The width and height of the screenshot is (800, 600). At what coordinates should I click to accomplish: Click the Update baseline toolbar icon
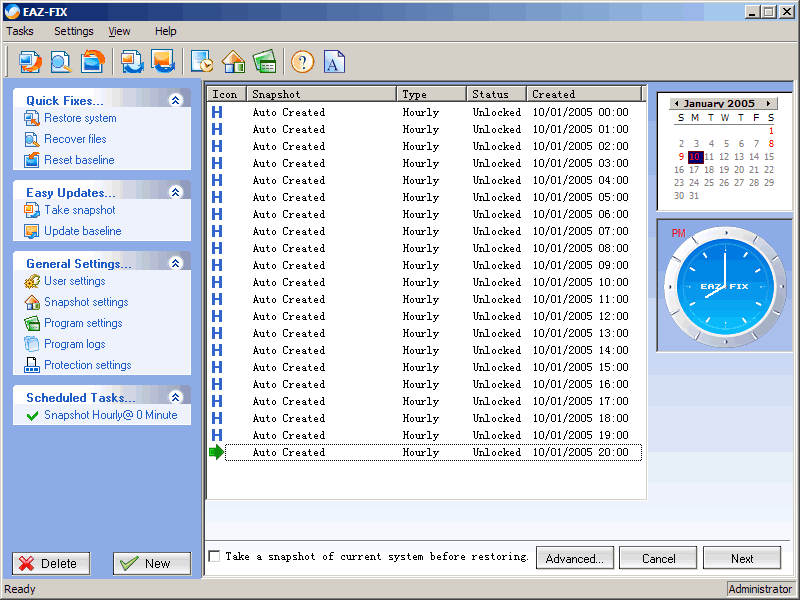[163, 62]
